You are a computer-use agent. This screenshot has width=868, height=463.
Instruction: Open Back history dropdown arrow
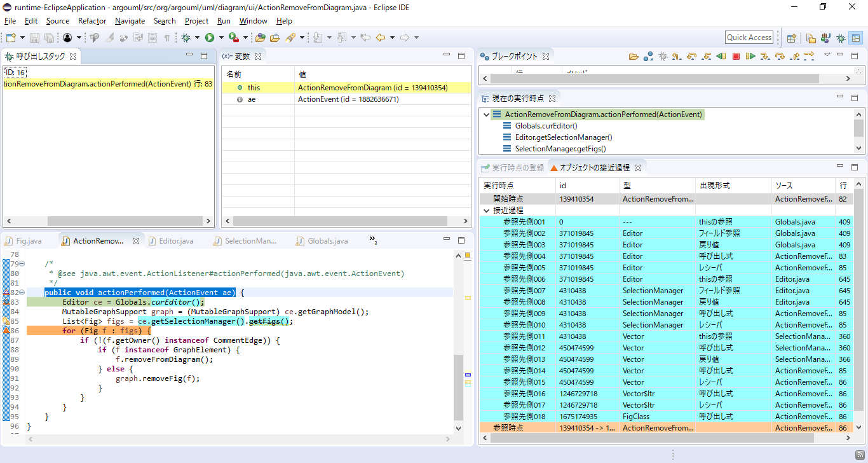coord(392,38)
